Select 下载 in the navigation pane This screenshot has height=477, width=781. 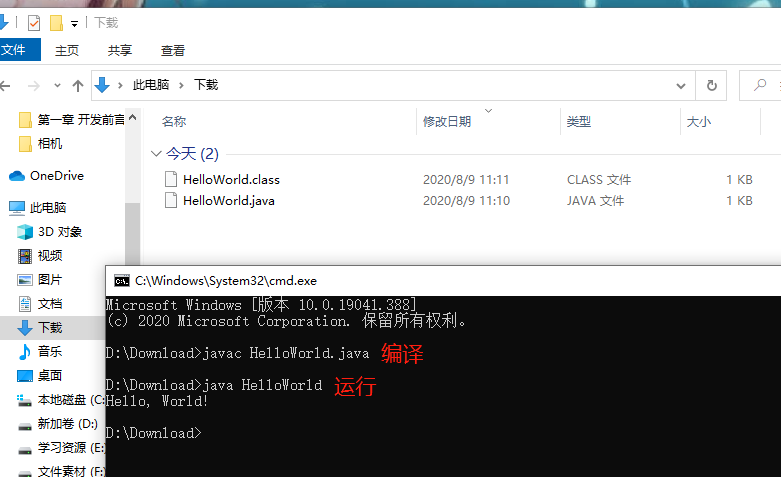(x=40, y=327)
